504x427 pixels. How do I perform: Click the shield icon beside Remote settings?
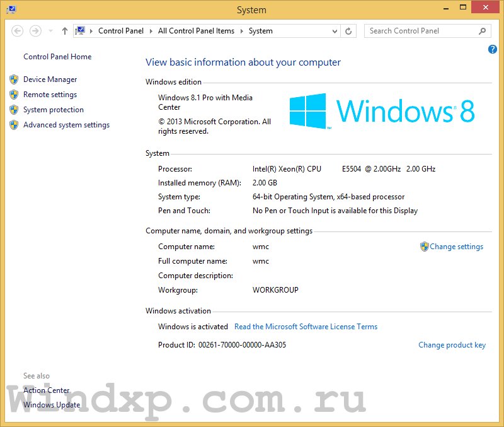pyautogui.click(x=14, y=95)
